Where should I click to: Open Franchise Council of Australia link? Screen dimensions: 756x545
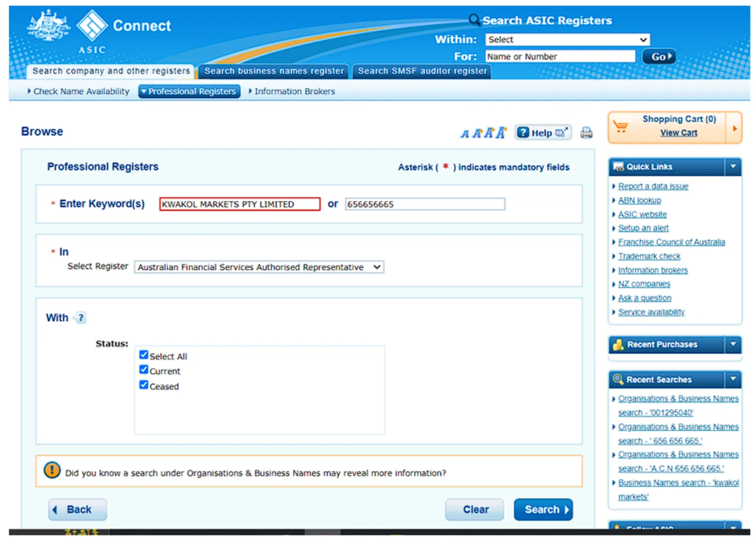tap(671, 242)
